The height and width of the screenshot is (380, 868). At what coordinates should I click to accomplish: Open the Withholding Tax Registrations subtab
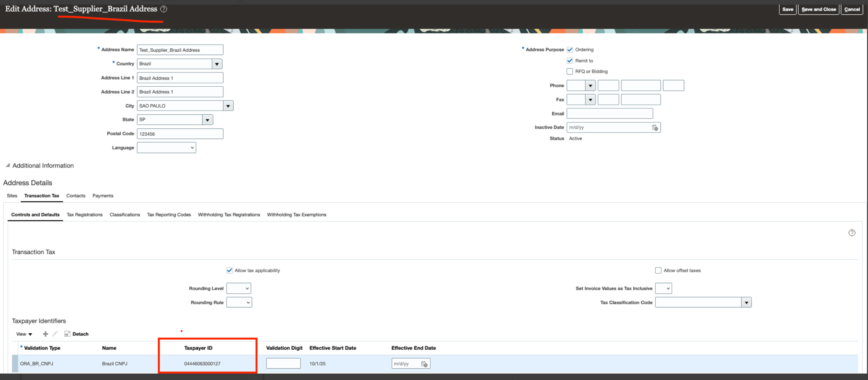click(x=229, y=214)
